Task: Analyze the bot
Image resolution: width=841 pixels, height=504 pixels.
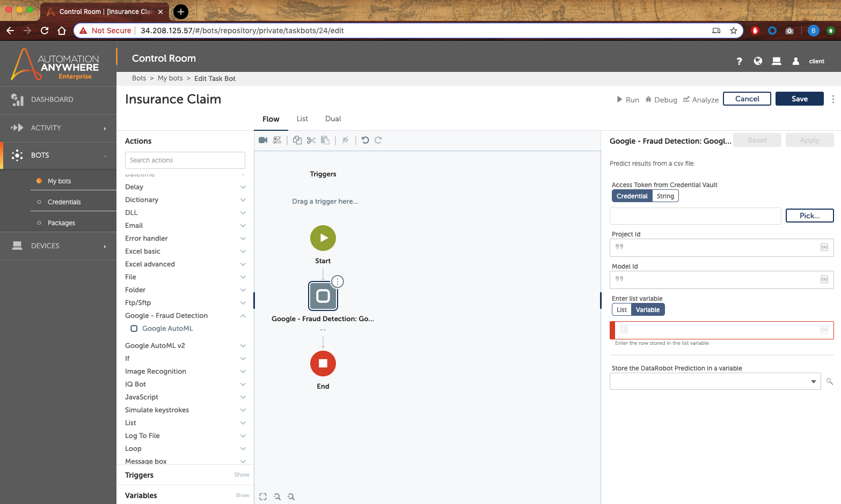Action: (x=701, y=100)
